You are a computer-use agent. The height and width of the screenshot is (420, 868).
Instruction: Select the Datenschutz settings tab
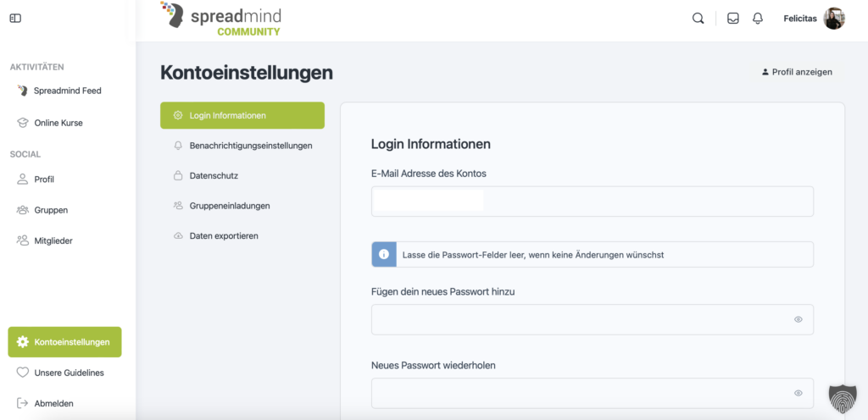[x=214, y=176]
